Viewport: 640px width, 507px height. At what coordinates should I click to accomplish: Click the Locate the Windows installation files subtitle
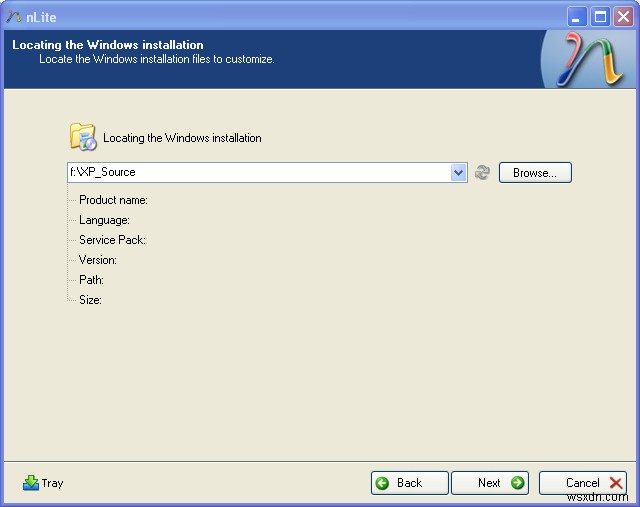(x=157, y=59)
